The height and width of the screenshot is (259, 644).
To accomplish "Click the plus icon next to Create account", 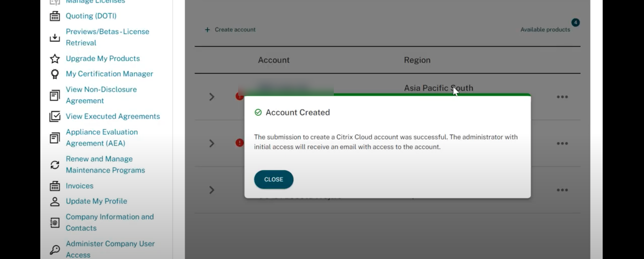I will 207,30.
